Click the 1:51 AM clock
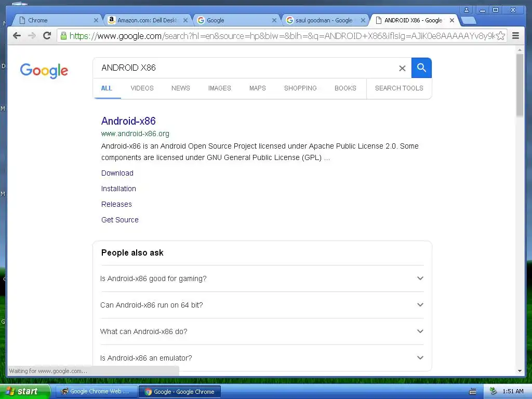Viewport: 532px width, 399px height. pos(513,391)
